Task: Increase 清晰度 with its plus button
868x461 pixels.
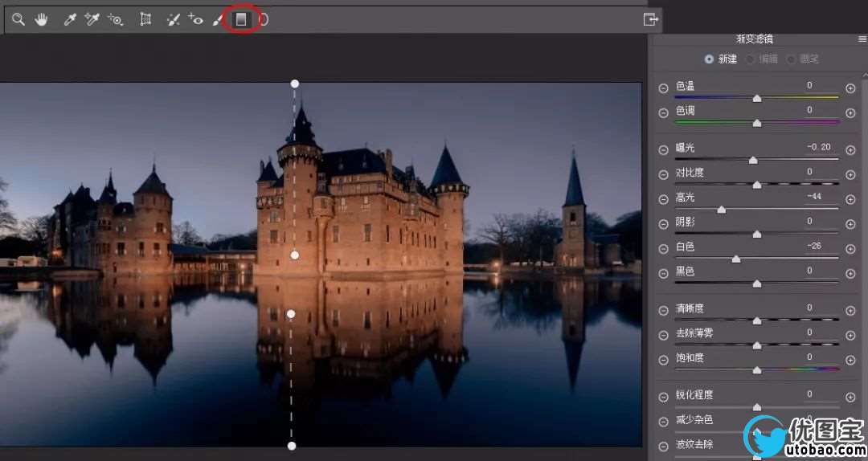Action: (851, 311)
